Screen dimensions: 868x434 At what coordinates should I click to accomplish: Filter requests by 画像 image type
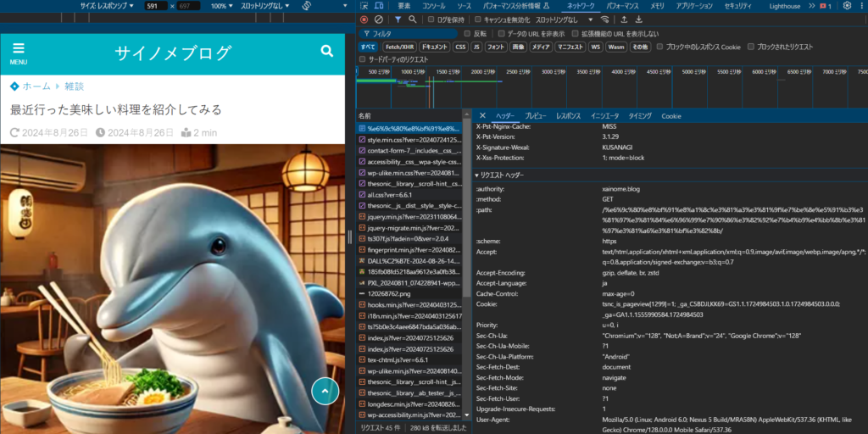[x=518, y=47]
